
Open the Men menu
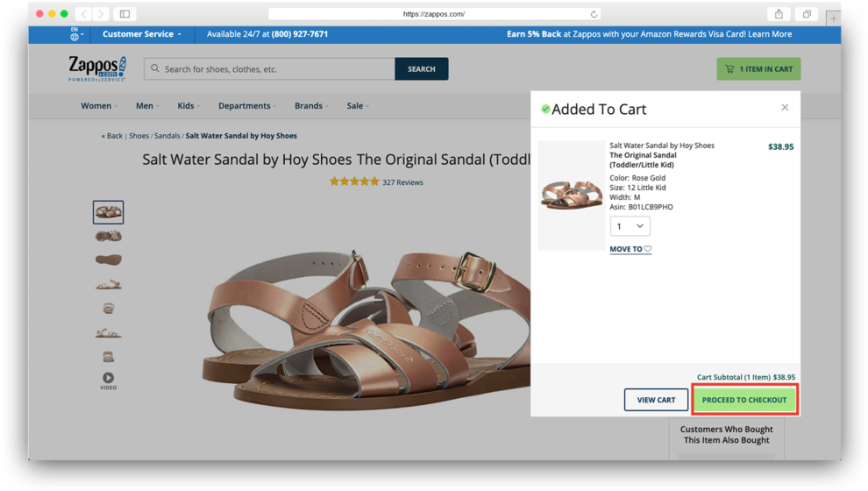coord(147,106)
